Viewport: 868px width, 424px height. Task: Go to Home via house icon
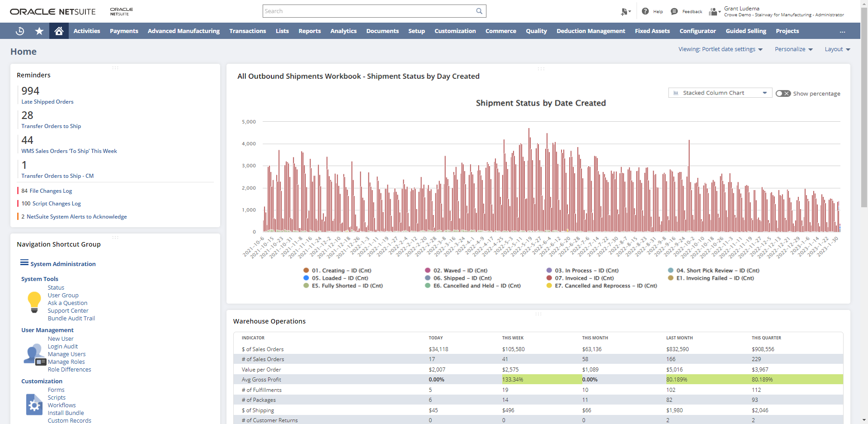(x=59, y=31)
